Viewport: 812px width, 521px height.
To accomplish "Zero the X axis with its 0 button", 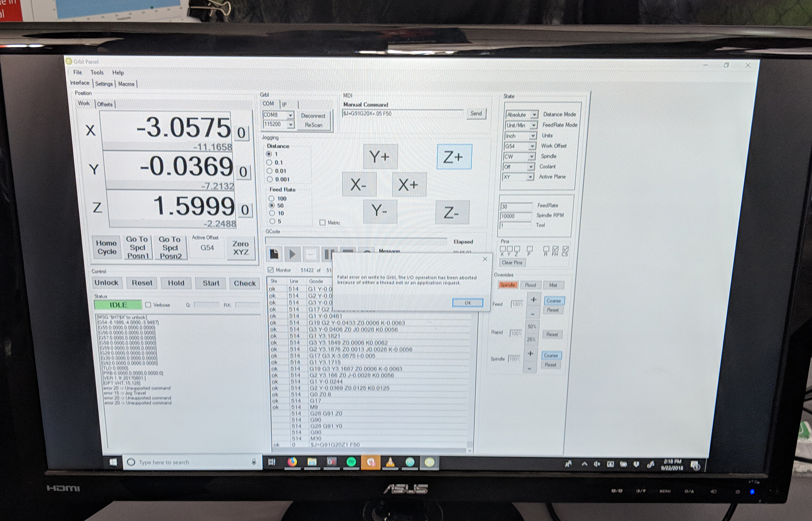I will tap(241, 133).
